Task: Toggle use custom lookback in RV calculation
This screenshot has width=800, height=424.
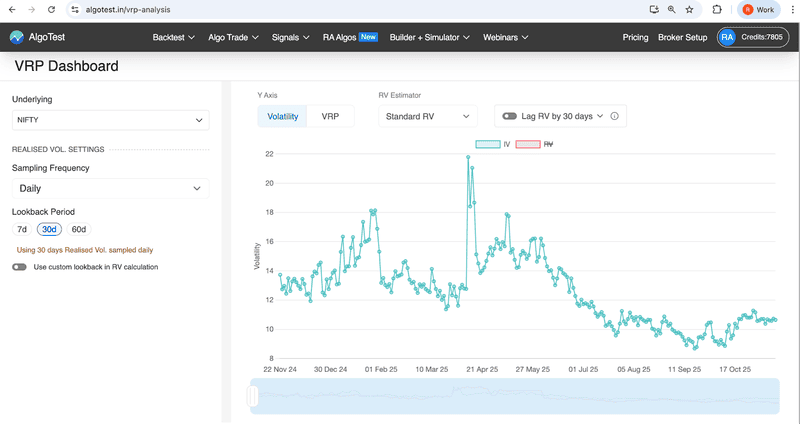Action: coord(20,267)
